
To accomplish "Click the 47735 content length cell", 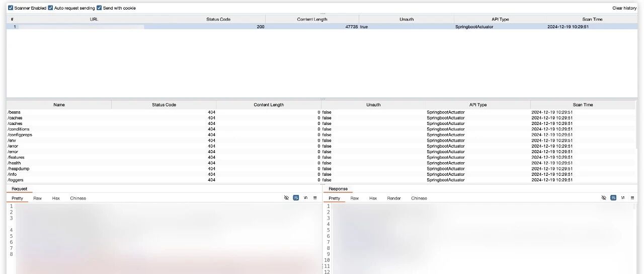I will pyautogui.click(x=312, y=27).
